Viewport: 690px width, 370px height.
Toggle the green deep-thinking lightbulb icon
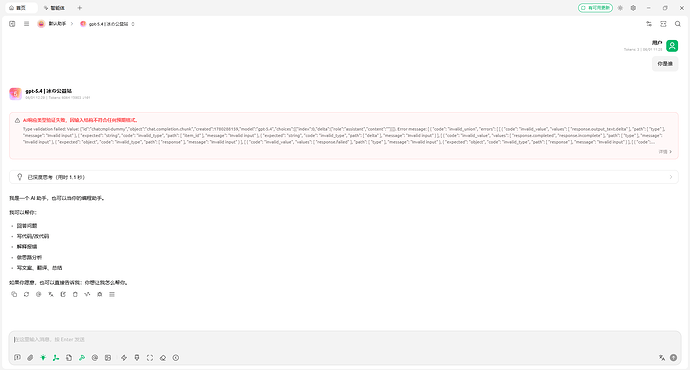[x=43, y=358]
